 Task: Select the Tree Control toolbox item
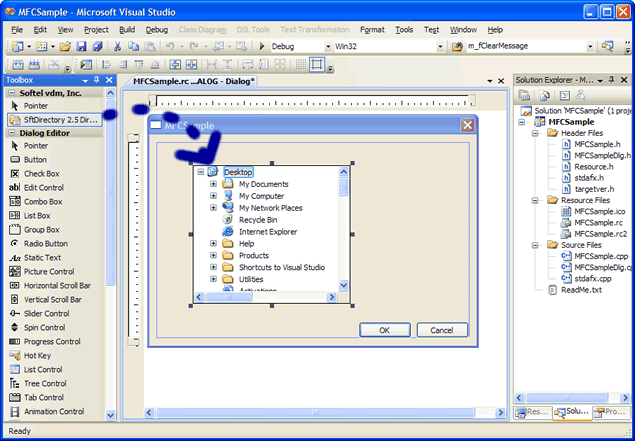45,383
